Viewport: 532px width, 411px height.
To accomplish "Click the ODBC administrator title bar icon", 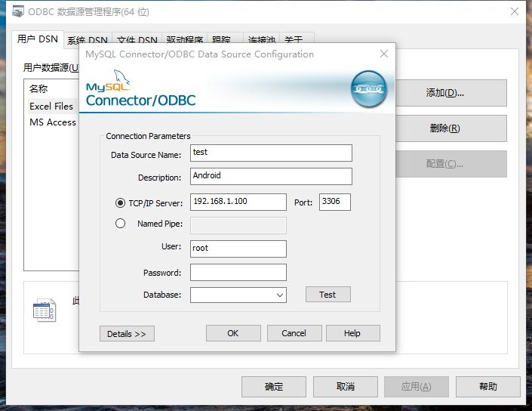I will (18, 11).
